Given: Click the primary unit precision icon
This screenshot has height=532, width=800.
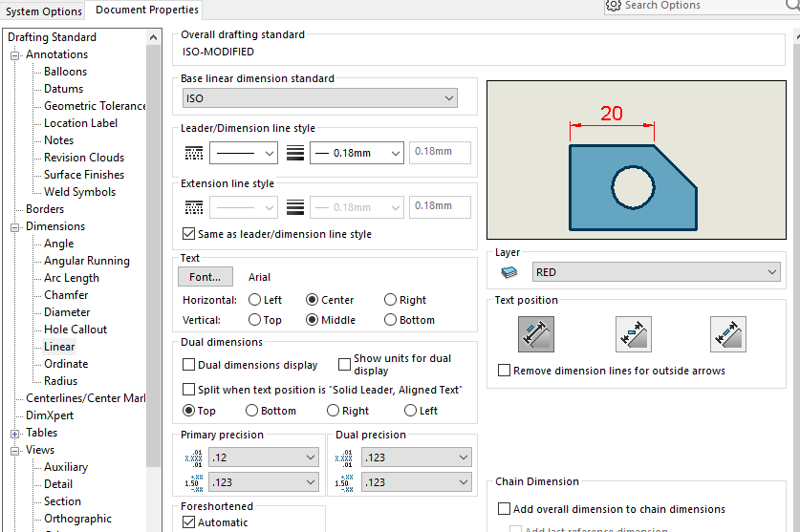Looking at the screenshot, I should pos(194,458).
